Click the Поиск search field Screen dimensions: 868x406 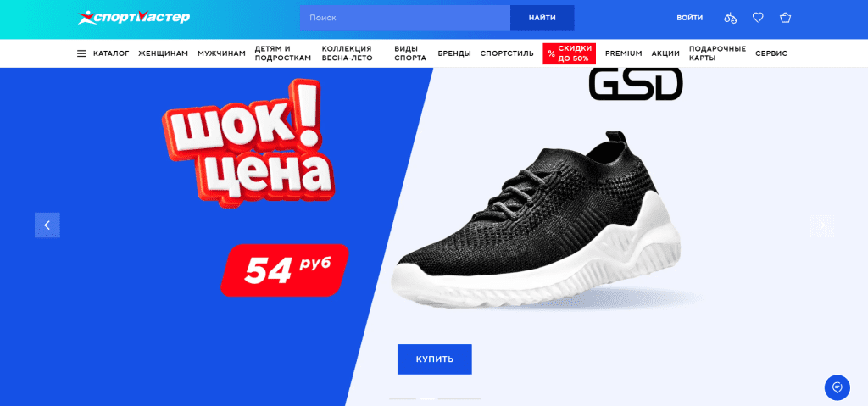(x=404, y=18)
